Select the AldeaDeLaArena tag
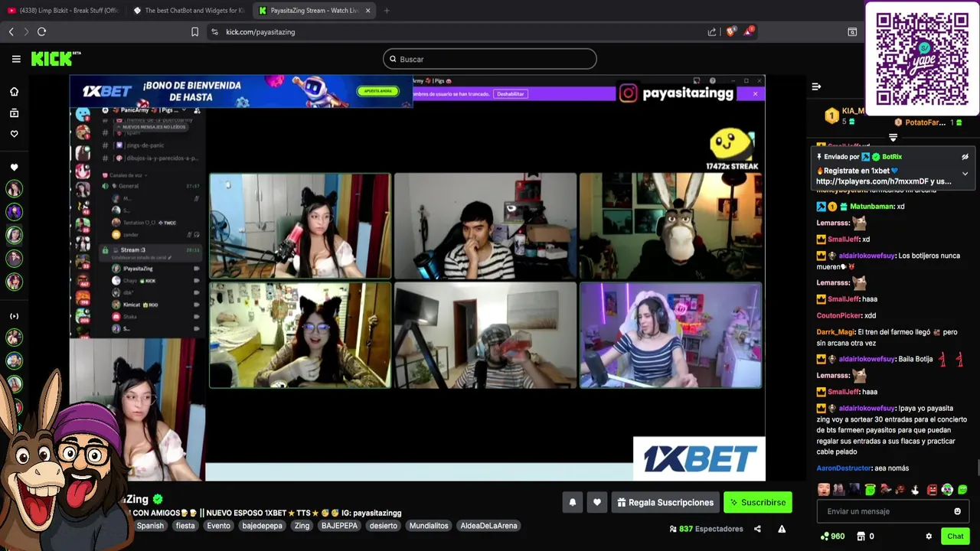The image size is (980, 551). 489,526
